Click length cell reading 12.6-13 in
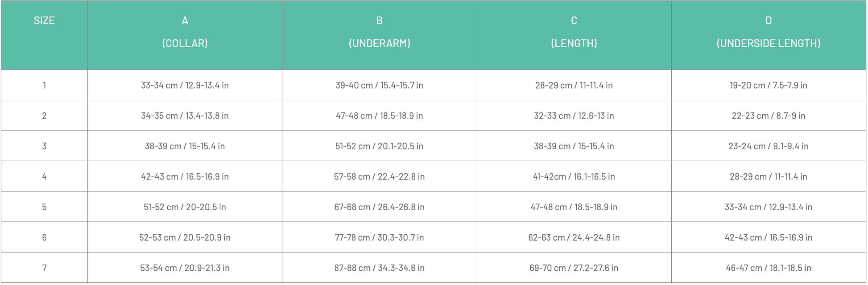868x285 pixels. 574,116
